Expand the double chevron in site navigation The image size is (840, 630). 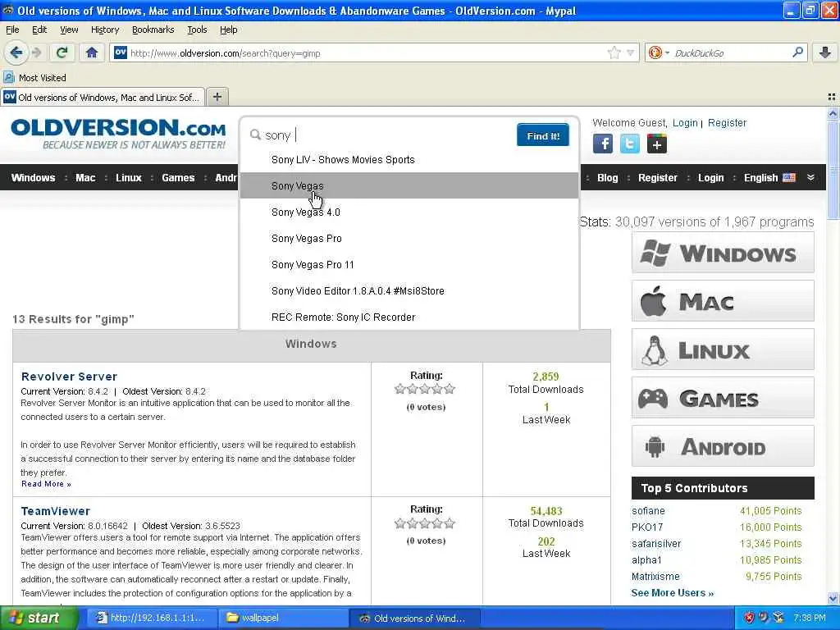click(810, 178)
